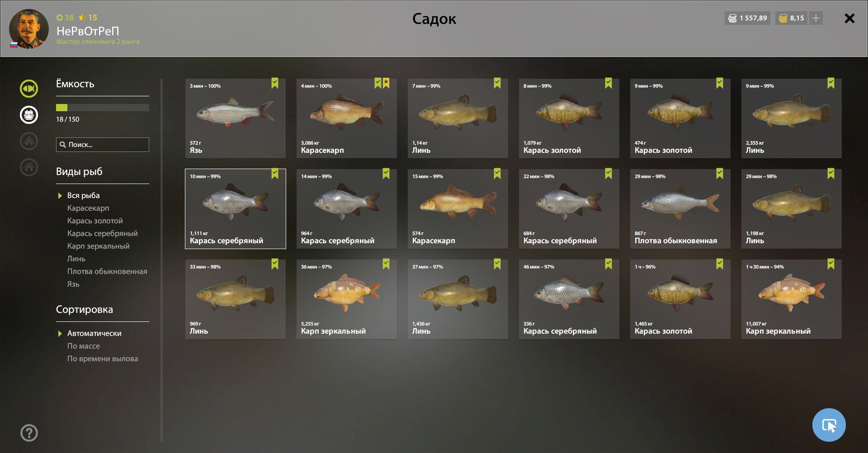Toggle the bookmark on the 11,007 кг Карп зеркальный card
Image resolution: width=868 pixels, height=453 pixels.
831,264
